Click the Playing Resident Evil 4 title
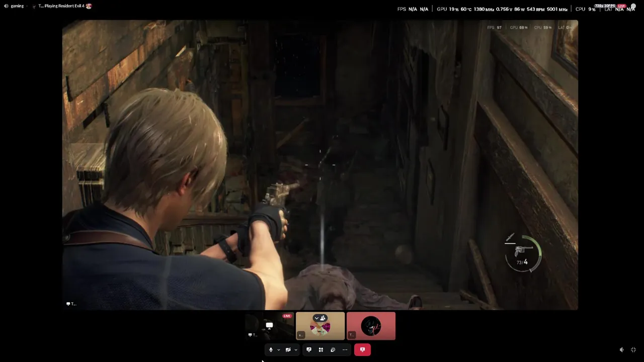 pos(64,6)
